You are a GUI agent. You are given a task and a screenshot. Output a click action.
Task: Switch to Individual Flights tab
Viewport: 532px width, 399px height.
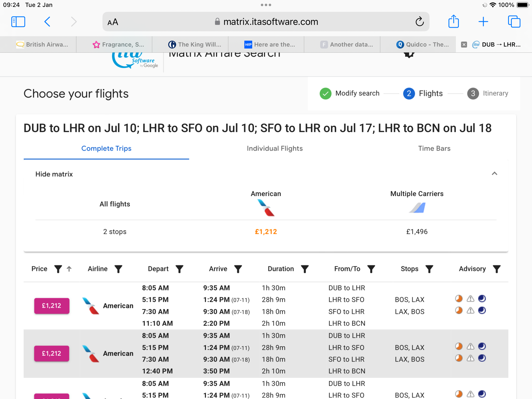pos(275,148)
